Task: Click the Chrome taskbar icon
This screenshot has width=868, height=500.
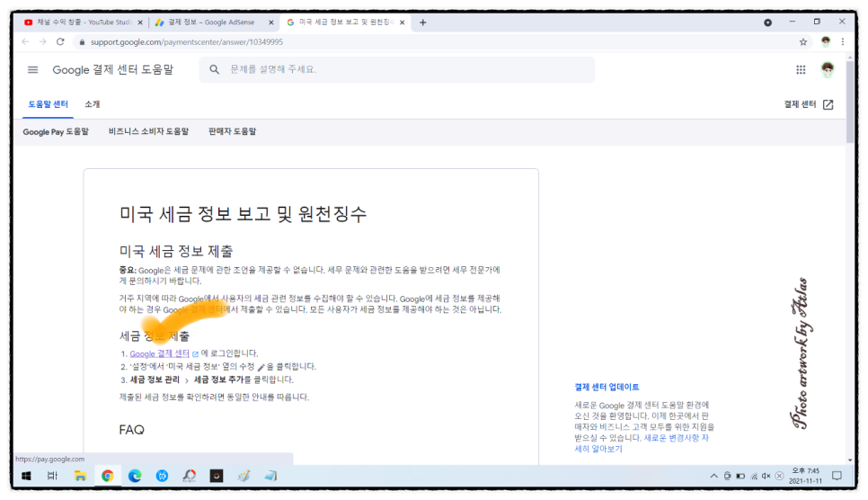Action: coord(108,476)
